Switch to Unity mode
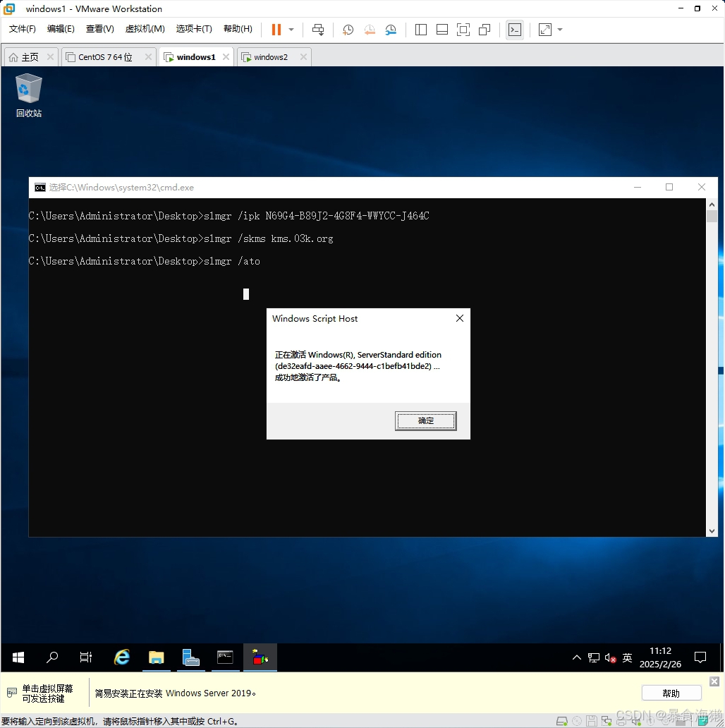 (485, 30)
